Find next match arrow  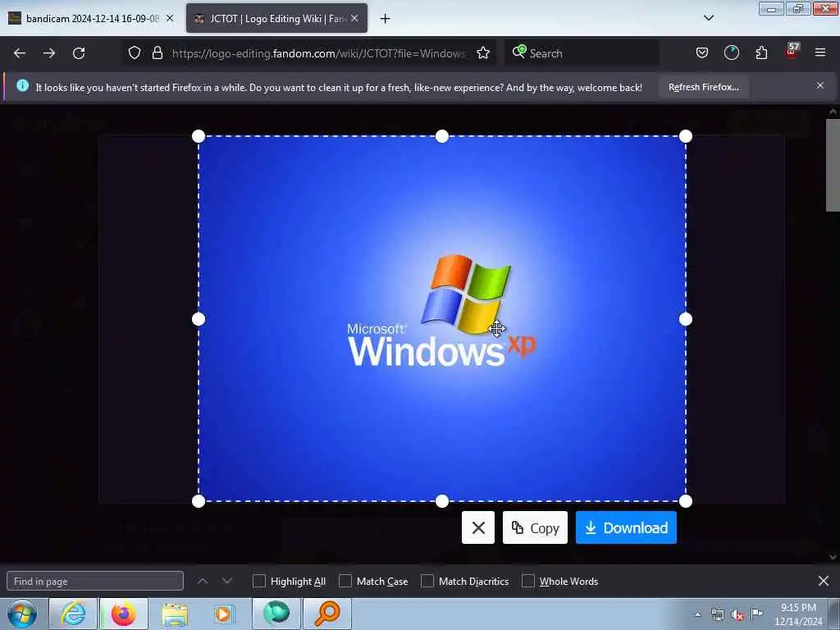pyautogui.click(x=227, y=581)
